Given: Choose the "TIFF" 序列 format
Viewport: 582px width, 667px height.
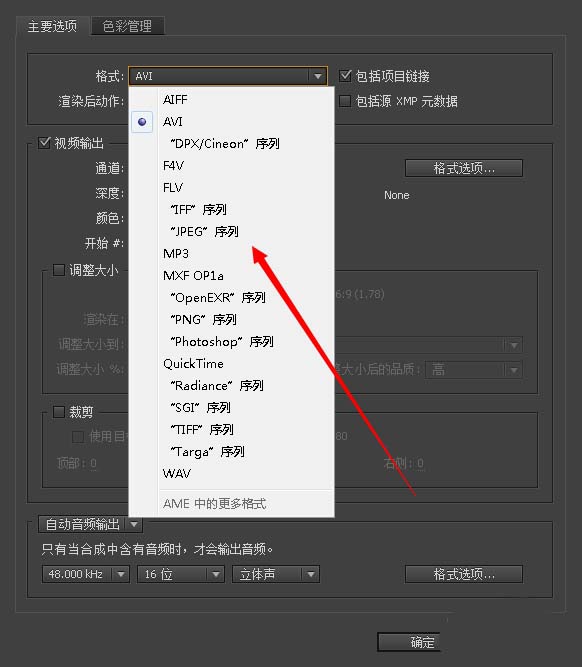Looking at the screenshot, I should click(231, 430).
